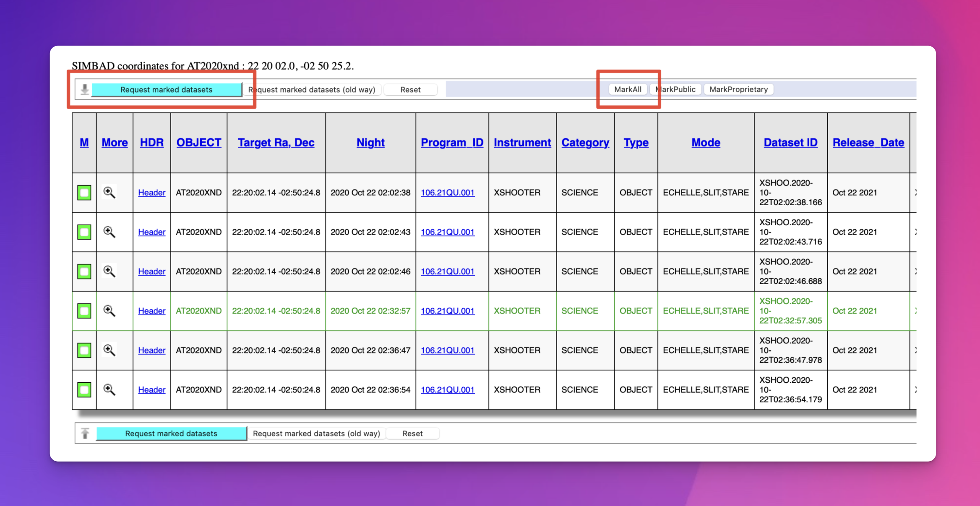Click the MarkProprietary button
Image resolution: width=980 pixels, height=506 pixels.
739,89
